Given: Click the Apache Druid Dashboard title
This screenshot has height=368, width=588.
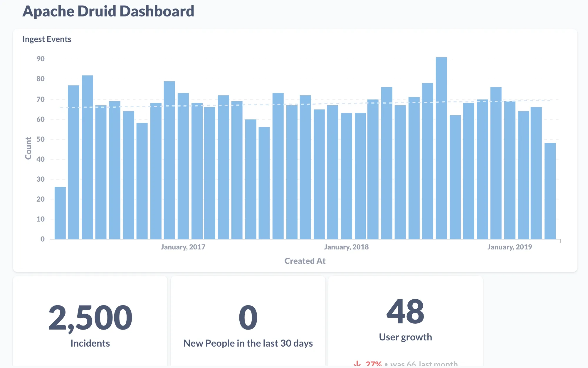Looking at the screenshot, I should coord(108,11).
